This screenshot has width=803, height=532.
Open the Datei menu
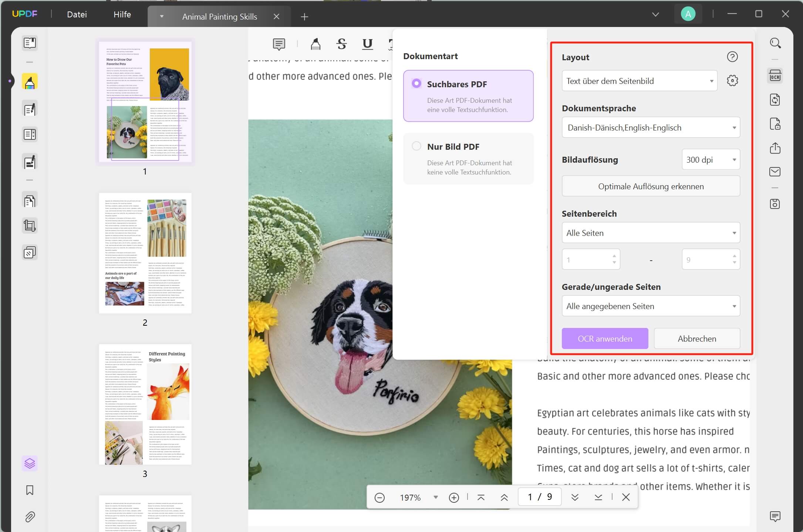(x=77, y=14)
